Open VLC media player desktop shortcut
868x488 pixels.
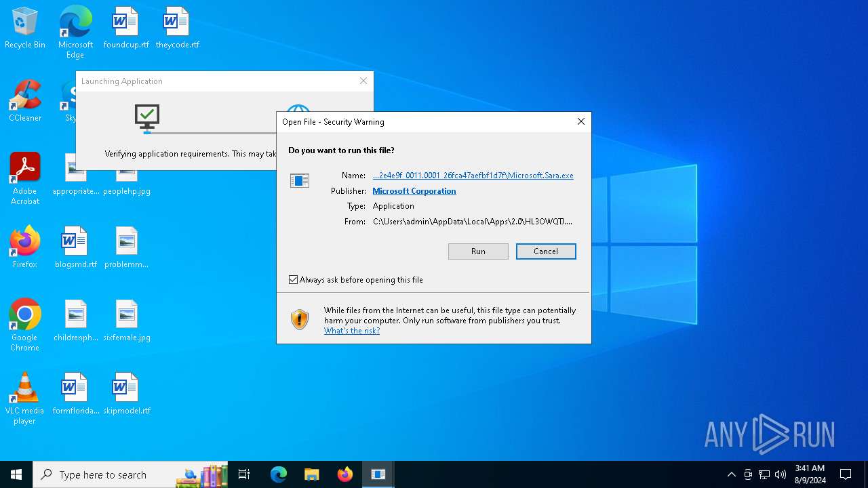coord(25,399)
